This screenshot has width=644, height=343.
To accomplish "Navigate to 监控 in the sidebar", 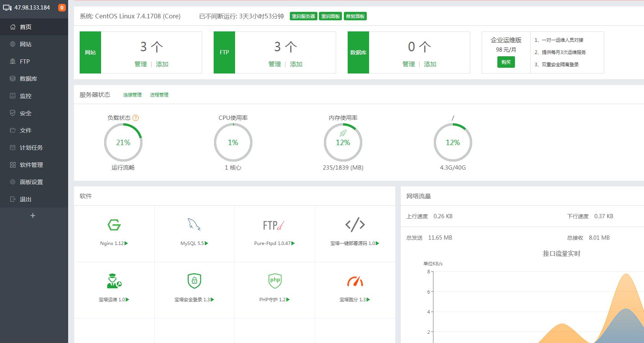I will tap(34, 96).
